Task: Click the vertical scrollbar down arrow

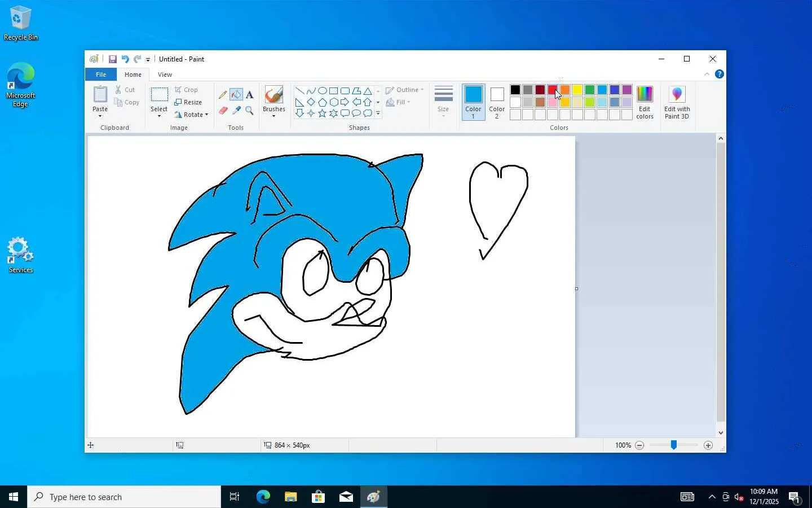Action: click(x=721, y=432)
